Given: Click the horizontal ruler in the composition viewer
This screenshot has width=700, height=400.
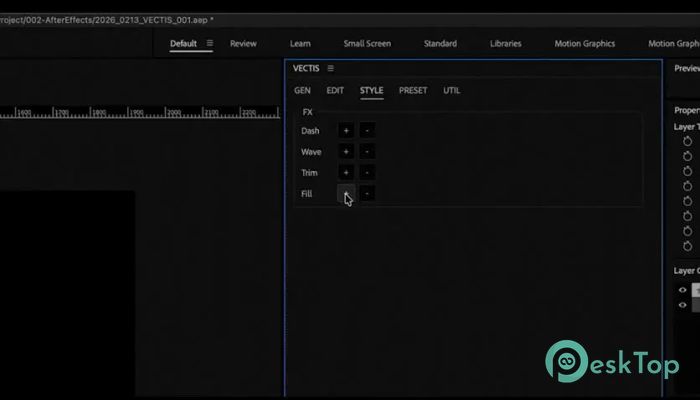Looking at the screenshot, I should pyautogui.click(x=140, y=112).
